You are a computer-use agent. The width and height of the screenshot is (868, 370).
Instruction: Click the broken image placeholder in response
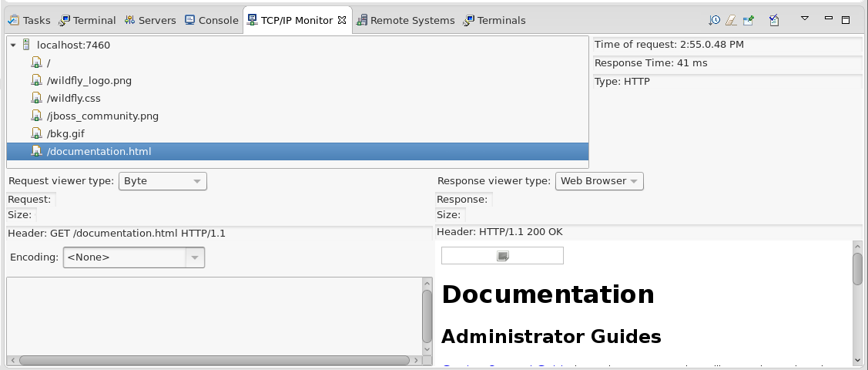click(502, 256)
